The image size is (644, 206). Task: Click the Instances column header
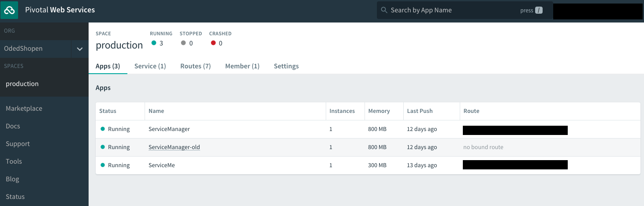(342, 111)
